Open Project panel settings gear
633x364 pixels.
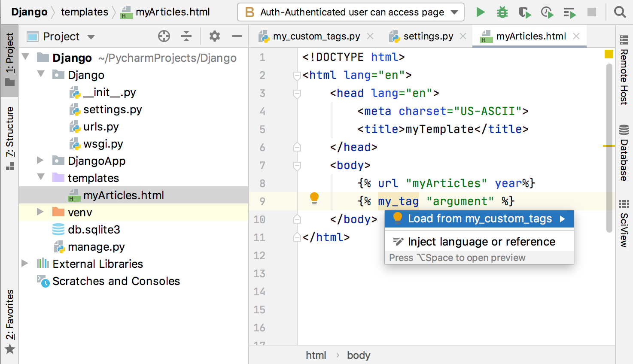tap(214, 36)
